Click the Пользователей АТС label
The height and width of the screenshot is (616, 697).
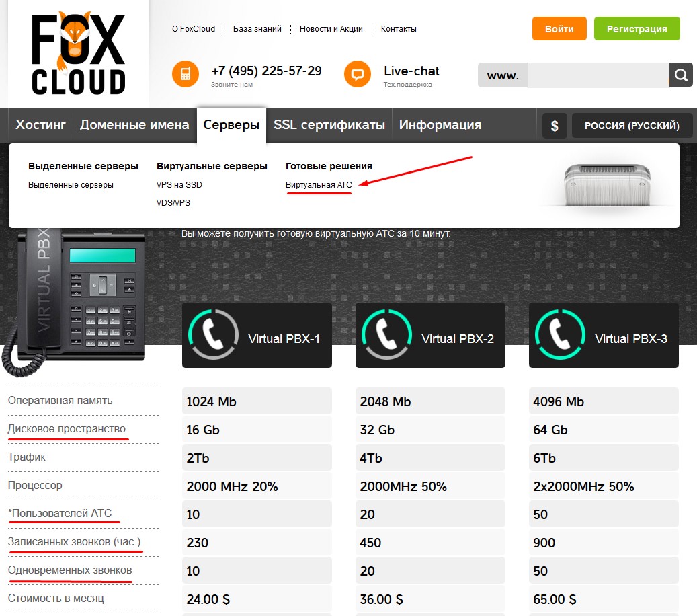pos(60,513)
